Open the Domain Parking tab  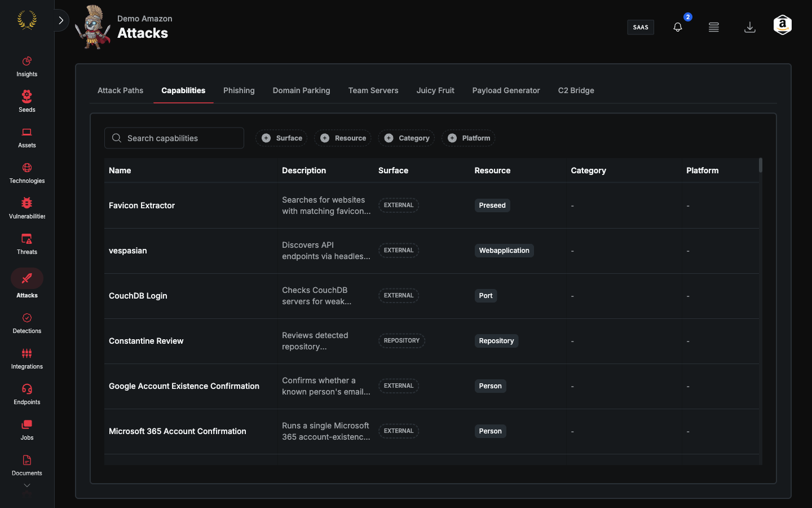tap(302, 90)
